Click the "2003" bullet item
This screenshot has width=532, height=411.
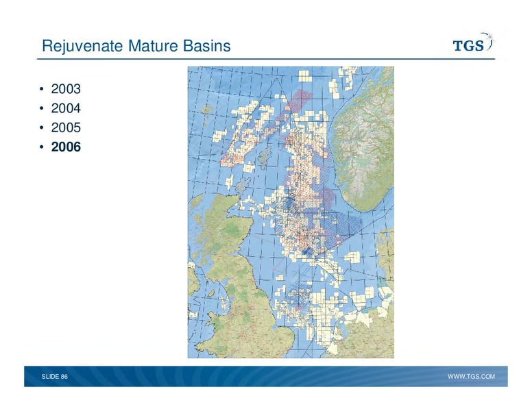[x=66, y=89]
